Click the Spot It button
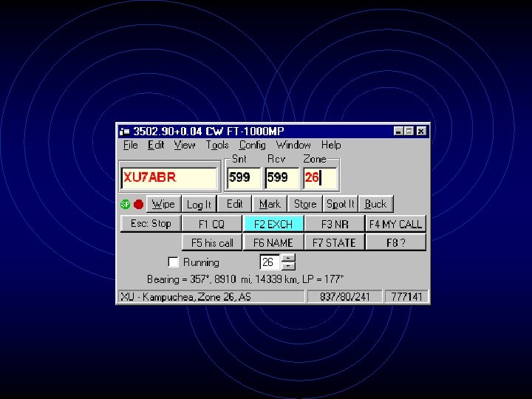Viewport: 532px width, 399px height. 341,204
